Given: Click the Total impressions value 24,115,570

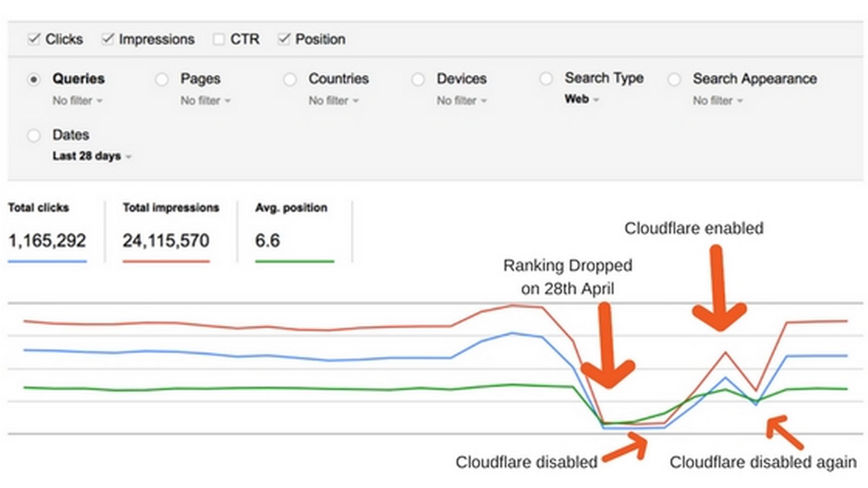Looking at the screenshot, I should tap(166, 241).
